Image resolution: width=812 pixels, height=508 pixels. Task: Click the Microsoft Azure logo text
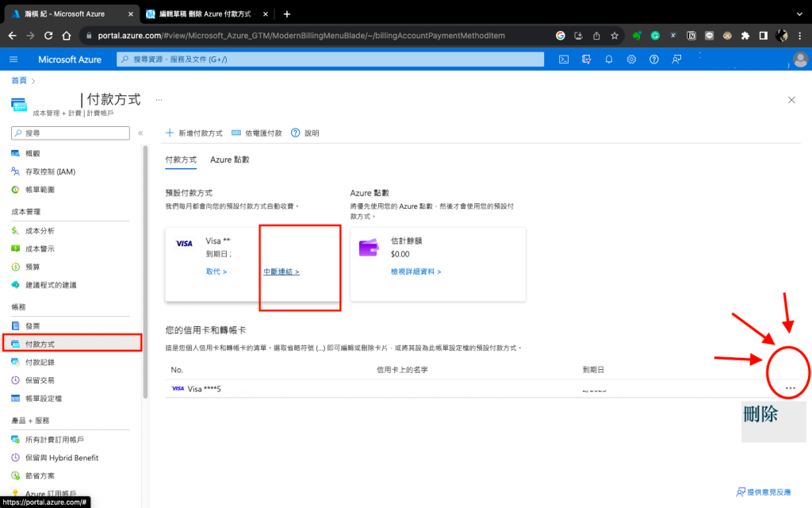coord(70,60)
